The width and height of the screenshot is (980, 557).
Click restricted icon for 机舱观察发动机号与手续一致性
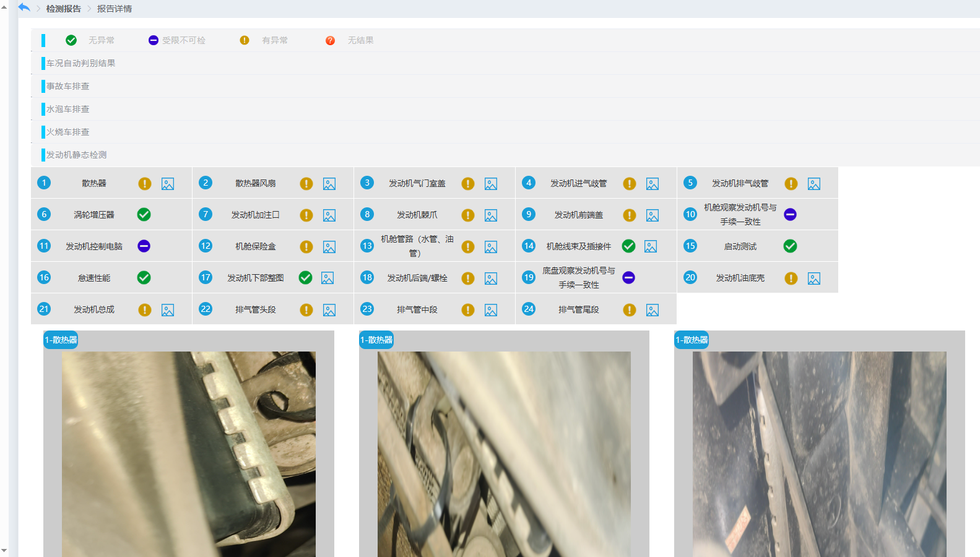(790, 215)
